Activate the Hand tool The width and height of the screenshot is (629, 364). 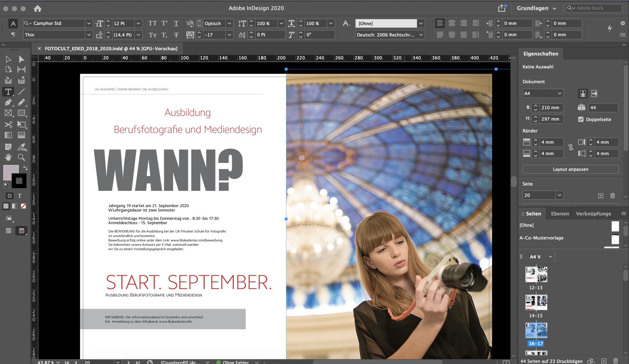click(x=8, y=157)
